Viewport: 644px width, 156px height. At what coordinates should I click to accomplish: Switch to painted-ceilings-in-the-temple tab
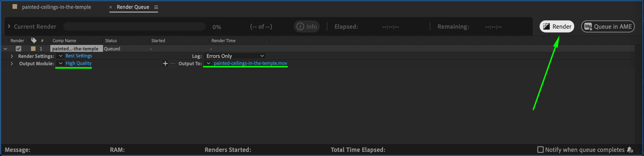[56, 7]
